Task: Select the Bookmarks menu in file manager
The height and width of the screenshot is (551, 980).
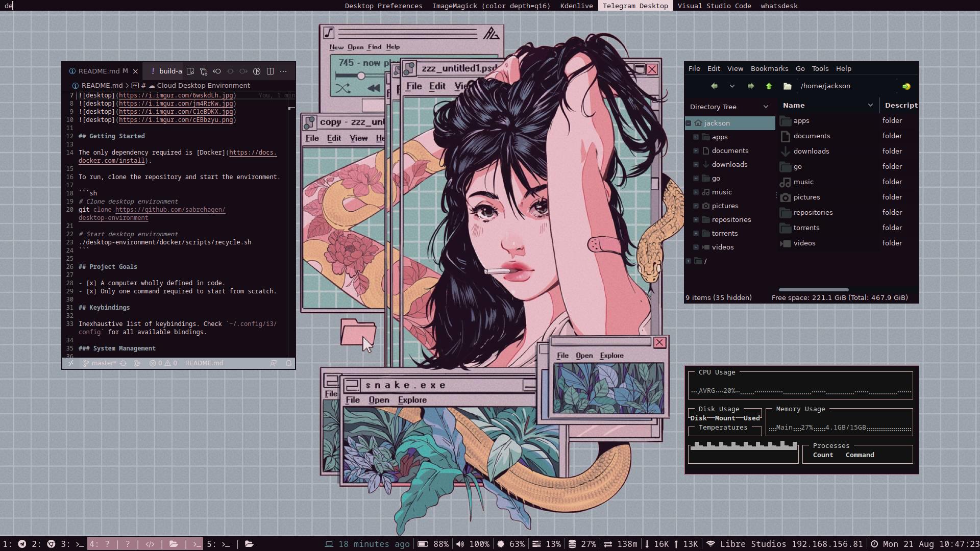Action: (x=769, y=68)
